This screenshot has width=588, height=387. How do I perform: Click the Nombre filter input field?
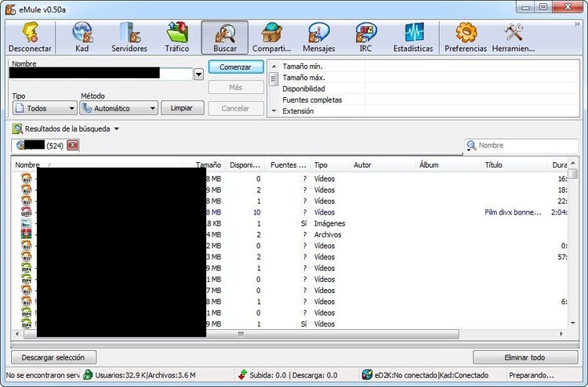(528, 146)
